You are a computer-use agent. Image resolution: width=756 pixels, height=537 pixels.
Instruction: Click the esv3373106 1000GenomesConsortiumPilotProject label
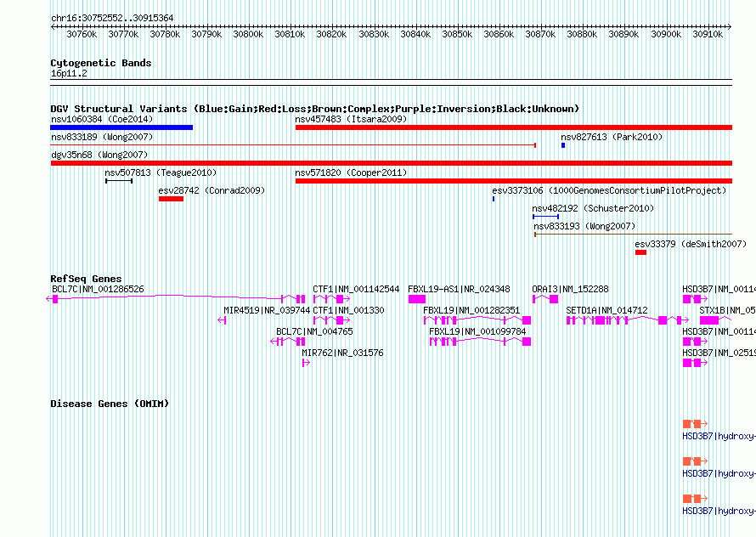pyautogui.click(x=609, y=190)
